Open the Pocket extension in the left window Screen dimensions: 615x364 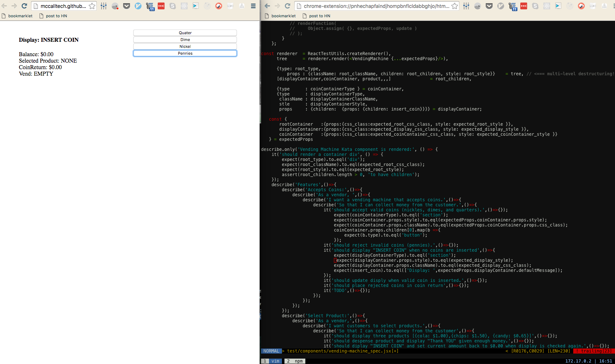(126, 6)
